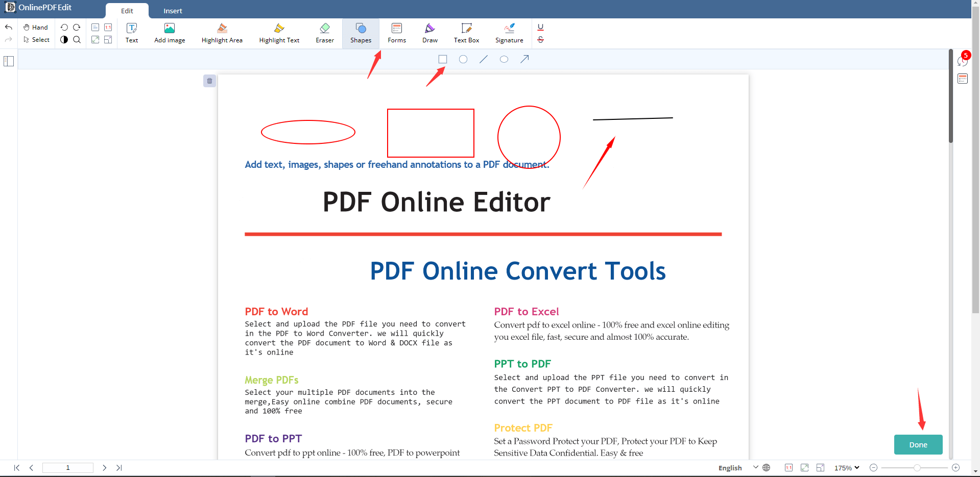
Task: Switch to the Insert tab
Action: [x=173, y=10]
